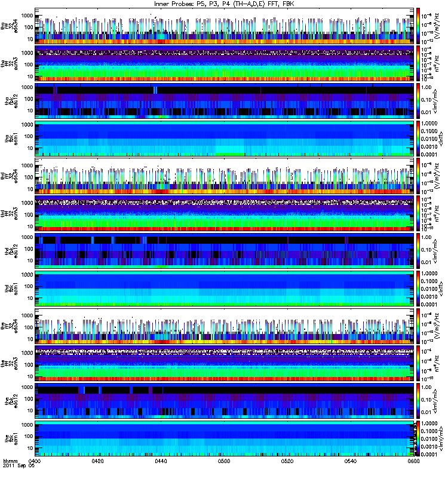Click the 'thd fff 32 scm3' y-axis label
This screenshot has width=448, height=478.
(x=10, y=214)
